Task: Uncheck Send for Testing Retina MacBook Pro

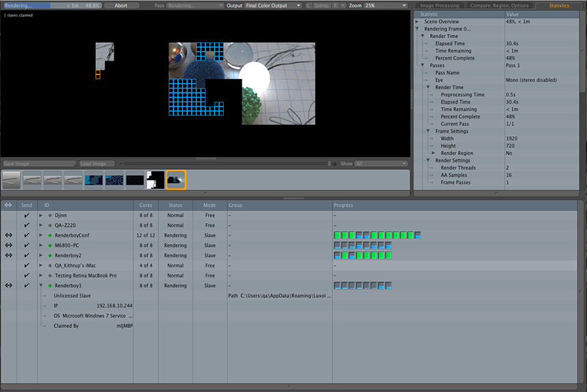Action: [x=27, y=275]
